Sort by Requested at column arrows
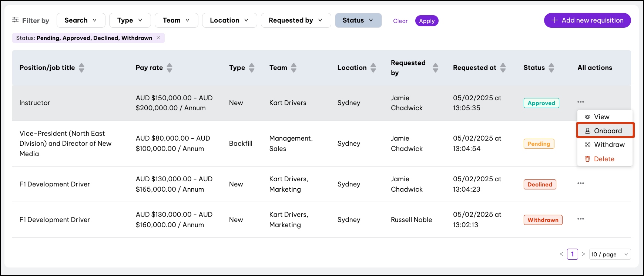The width and height of the screenshot is (644, 276). tap(503, 68)
